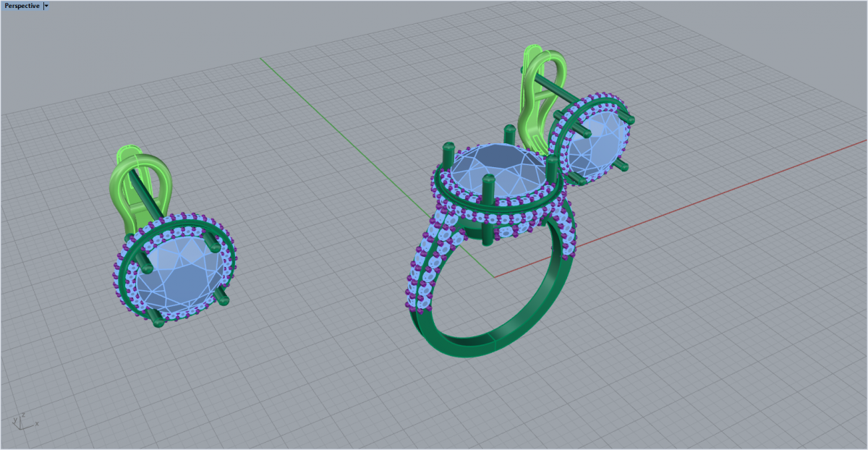
Task: Open the Perspective viewport dropdown arrow
Action: 46,6
